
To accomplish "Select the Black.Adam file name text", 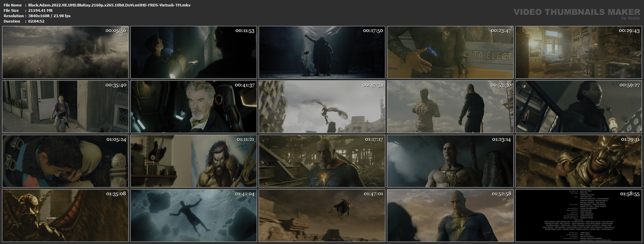I will click(109, 5).
